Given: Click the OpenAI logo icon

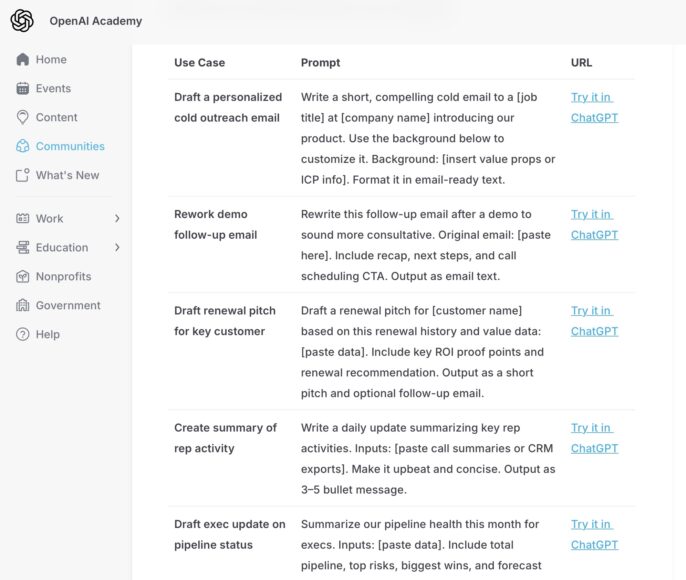Looking at the screenshot, I should pos(22,20).
